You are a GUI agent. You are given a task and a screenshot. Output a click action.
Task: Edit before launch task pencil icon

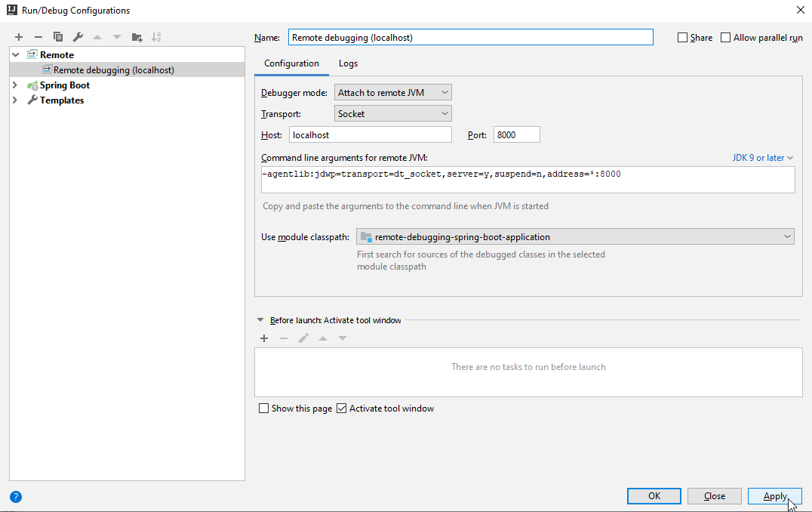point(303,338)
